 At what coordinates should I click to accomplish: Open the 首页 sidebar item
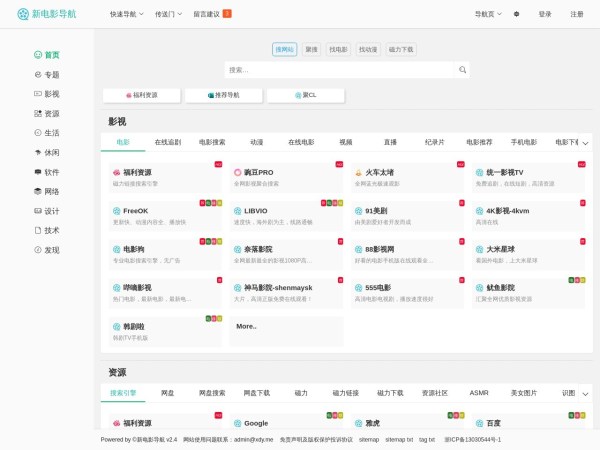[x=47, y=55]
